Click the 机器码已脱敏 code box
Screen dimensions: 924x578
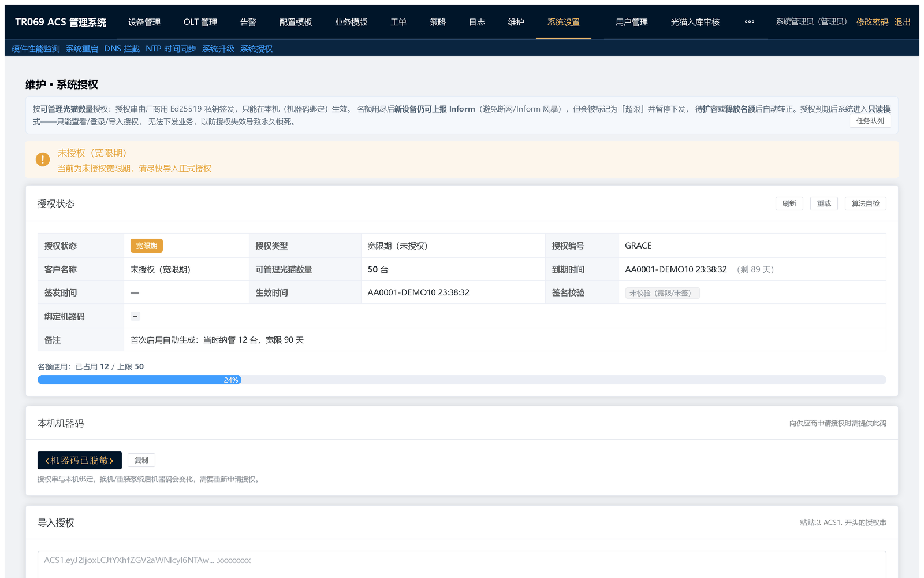point(80,460)
